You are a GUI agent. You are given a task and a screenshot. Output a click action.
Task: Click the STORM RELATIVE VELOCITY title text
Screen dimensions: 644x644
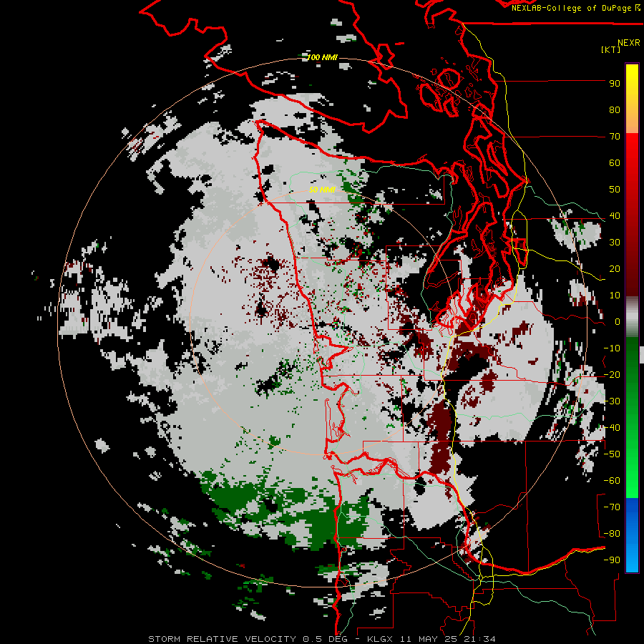pos(223,639)
